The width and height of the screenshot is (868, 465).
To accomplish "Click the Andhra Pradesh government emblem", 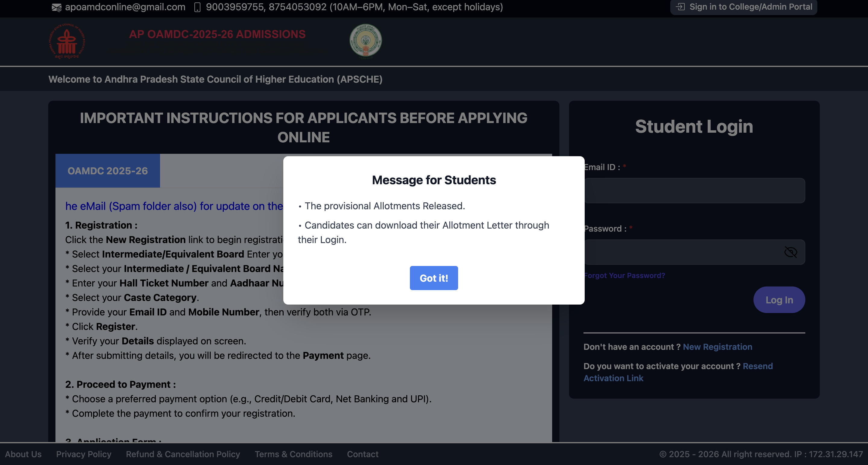I will point(365,40).
